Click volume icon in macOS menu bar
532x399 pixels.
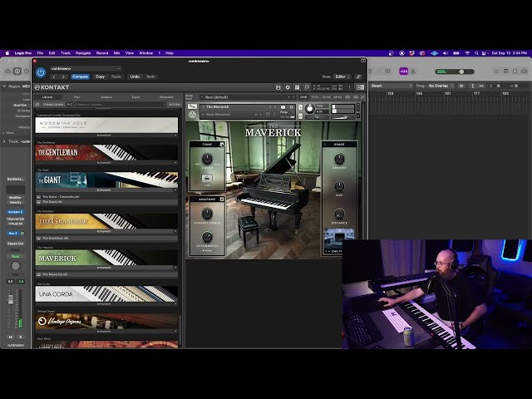[446, 53]
